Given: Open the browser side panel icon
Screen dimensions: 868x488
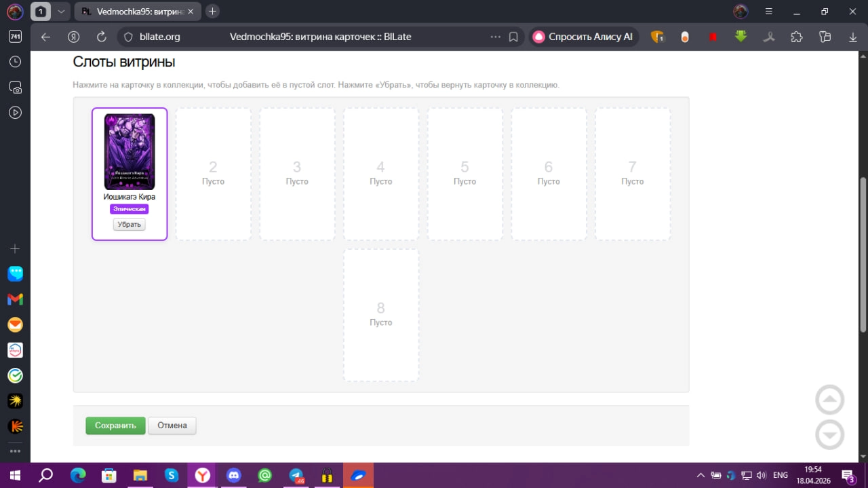Looking at the screenshot, I should point(825,37).
